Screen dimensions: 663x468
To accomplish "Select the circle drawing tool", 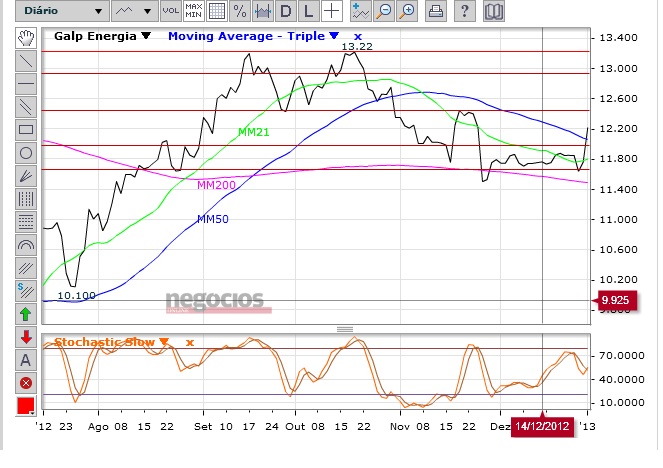I will (x=26, y=153).
